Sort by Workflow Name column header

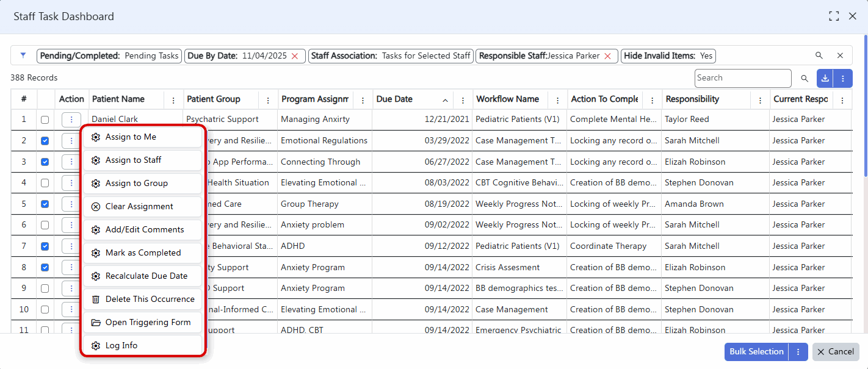coord(508,99)
